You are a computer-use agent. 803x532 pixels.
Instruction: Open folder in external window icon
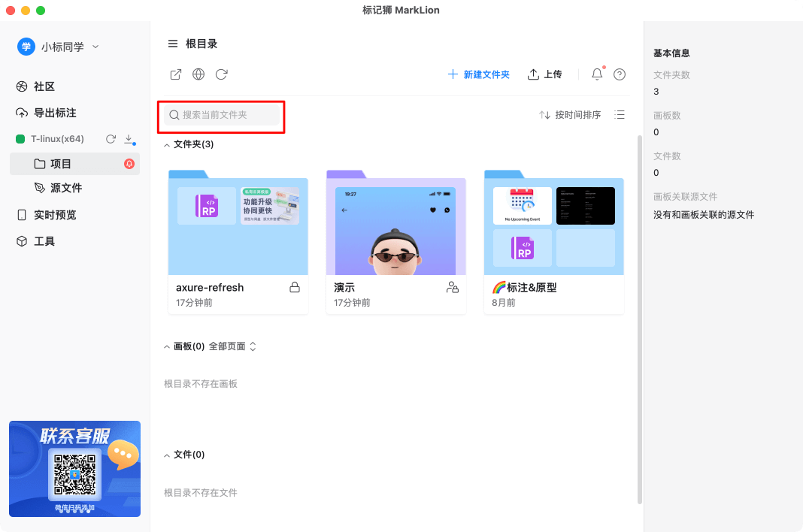click(175, 74)
